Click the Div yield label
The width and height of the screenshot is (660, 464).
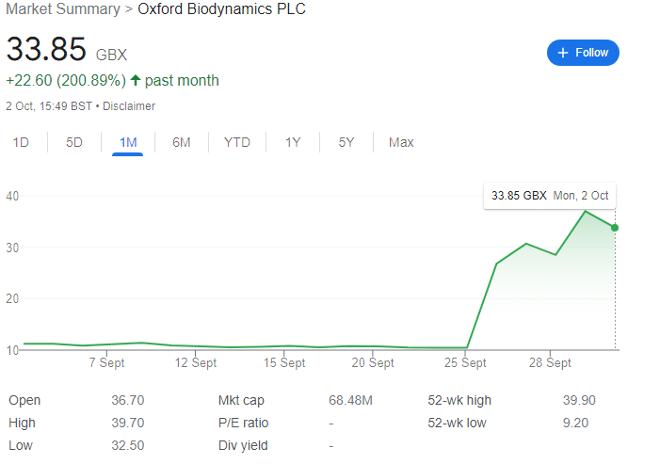pos(242,445)
